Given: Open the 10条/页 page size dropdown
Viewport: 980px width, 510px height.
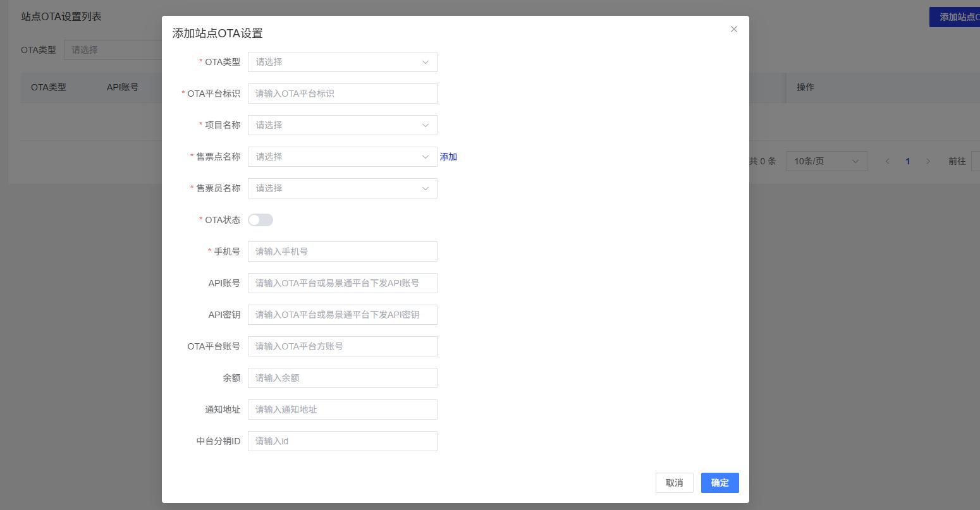Looking at the screenshot, I should pyautogui.click(x=826, y=161).
